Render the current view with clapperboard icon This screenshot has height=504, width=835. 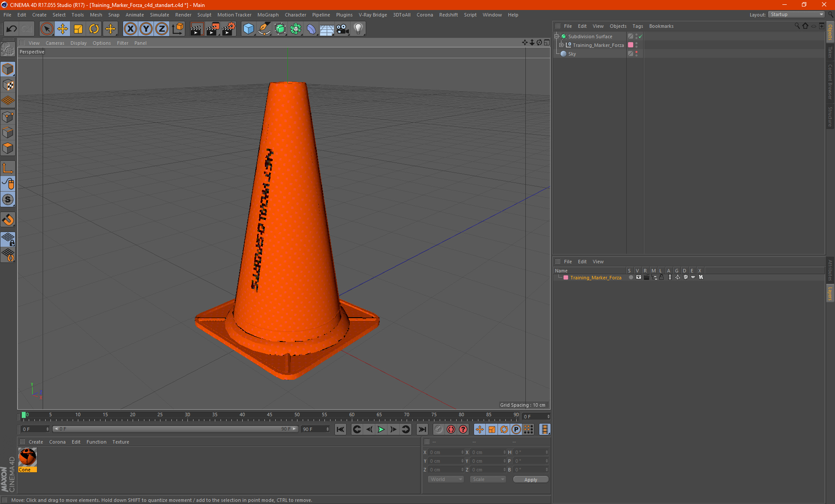coord(197,29)
